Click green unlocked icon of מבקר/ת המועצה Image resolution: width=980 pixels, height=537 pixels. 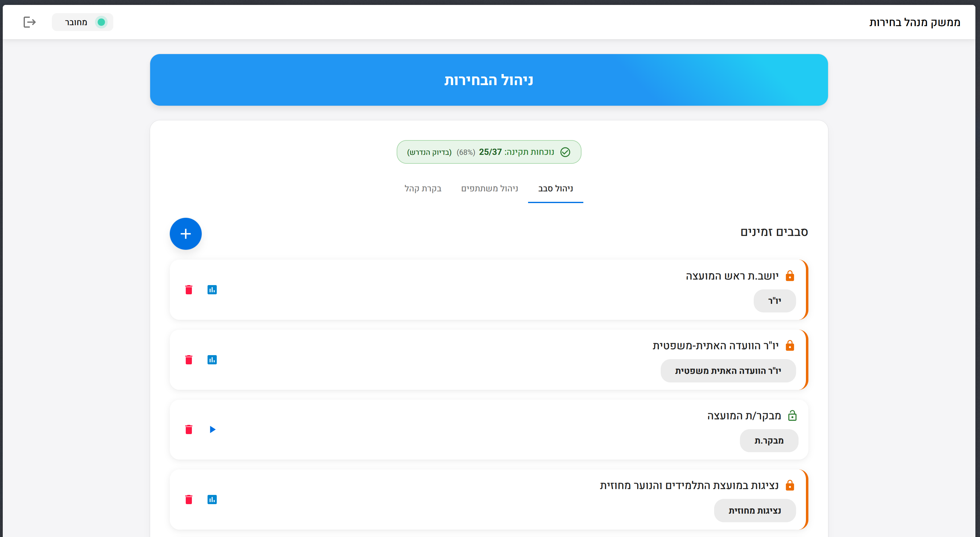pyautogui.click(x=792, y=416)
